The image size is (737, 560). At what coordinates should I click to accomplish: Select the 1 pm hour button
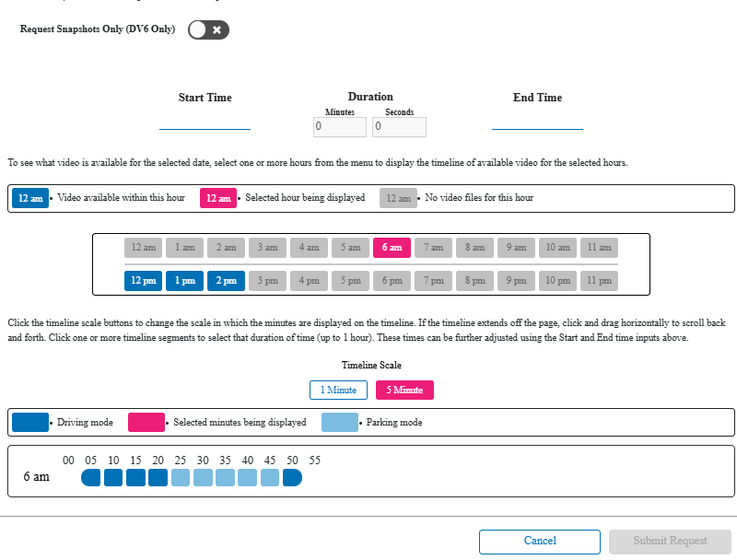(184, 281)
